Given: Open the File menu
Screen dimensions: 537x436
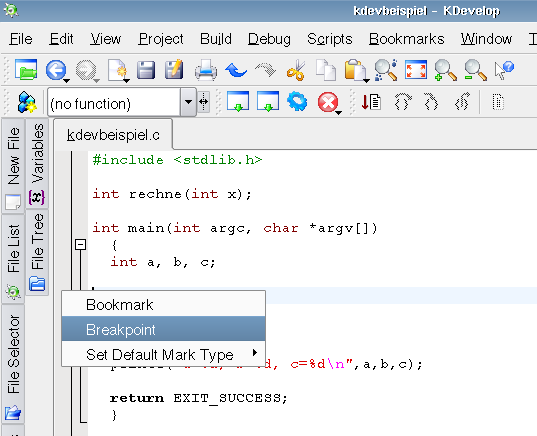Looking at the screenshot, I should click(21, 39).
